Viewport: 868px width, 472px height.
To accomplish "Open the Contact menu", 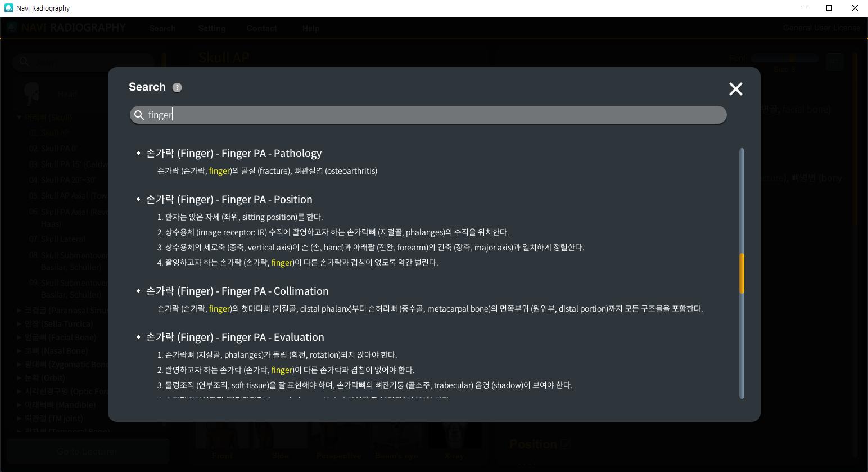I will (261, 28).
